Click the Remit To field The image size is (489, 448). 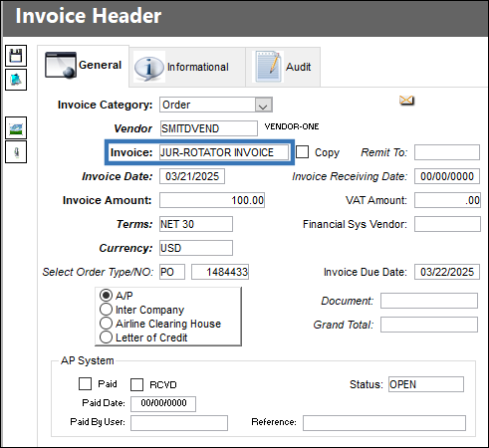pyautogui.click(x=447, y=152)
